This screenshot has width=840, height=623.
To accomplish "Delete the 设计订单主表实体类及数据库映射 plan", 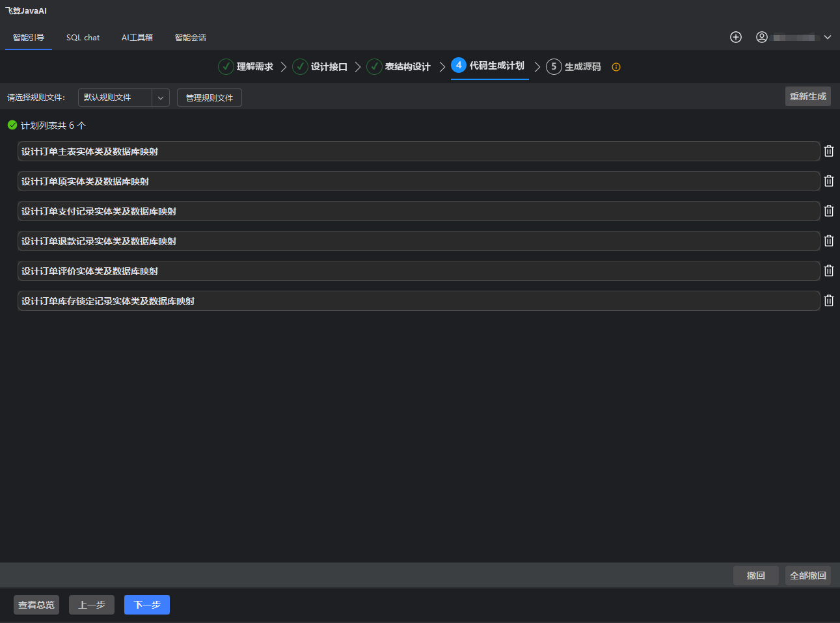I will click(829, 151).
